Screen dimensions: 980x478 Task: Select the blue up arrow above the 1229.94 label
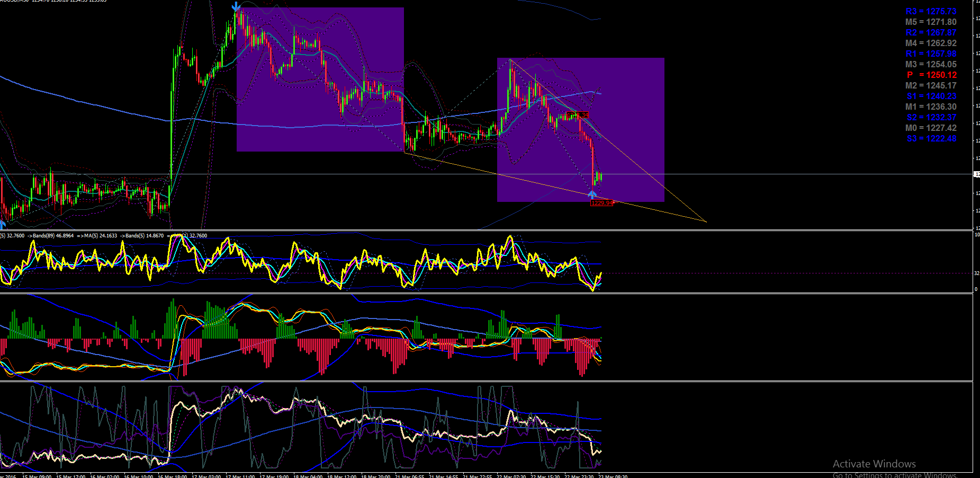[592, 194]
